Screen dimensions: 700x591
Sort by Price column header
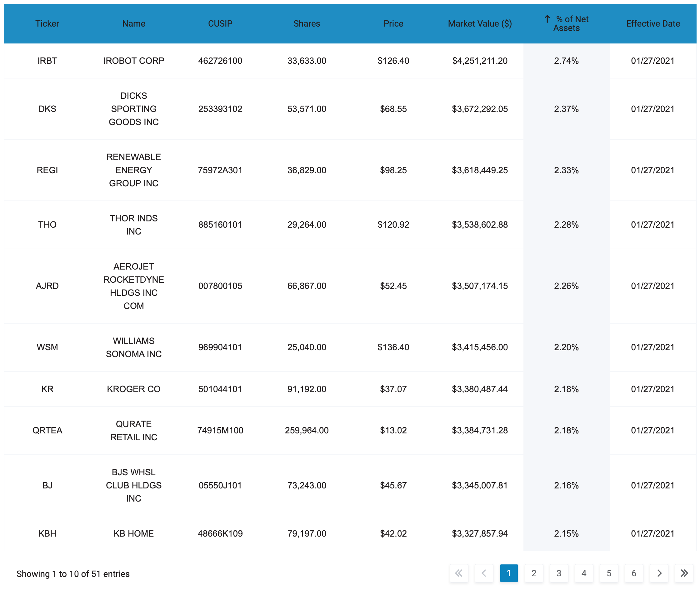pyautogui.click(x=393, y=23)
